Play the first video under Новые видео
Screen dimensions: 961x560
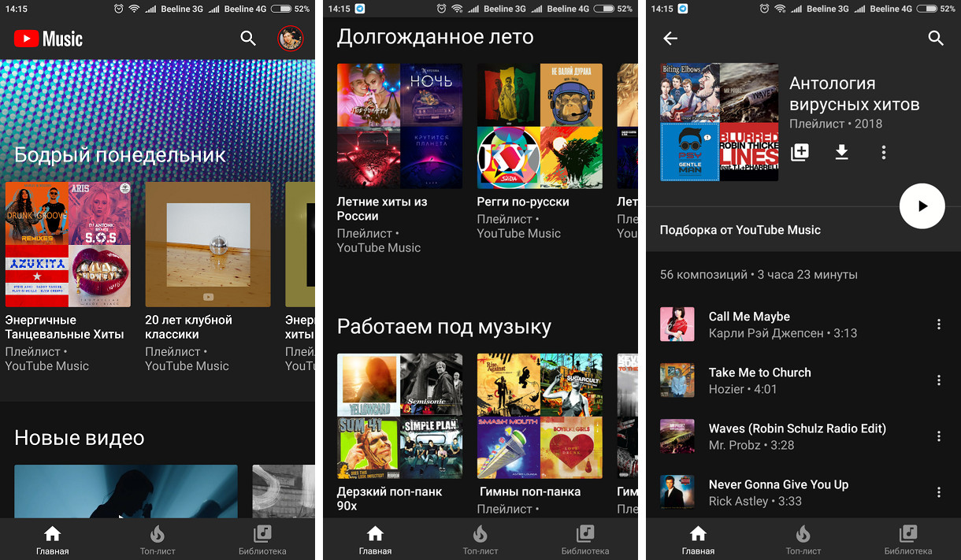[126, 491]
